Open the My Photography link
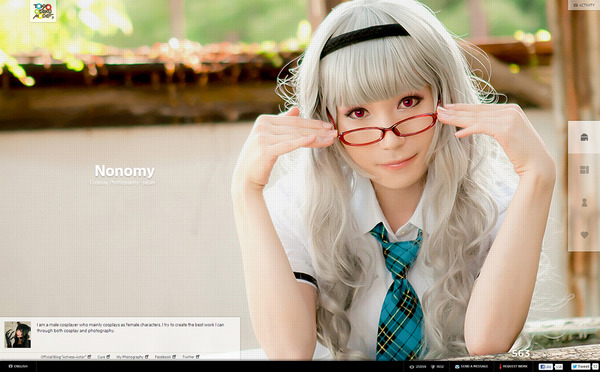600x372 pixels. (132, 357)
